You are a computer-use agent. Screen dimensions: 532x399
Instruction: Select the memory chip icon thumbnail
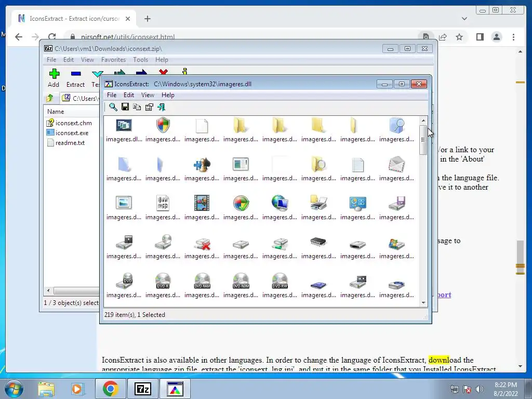tap(318, 242)
